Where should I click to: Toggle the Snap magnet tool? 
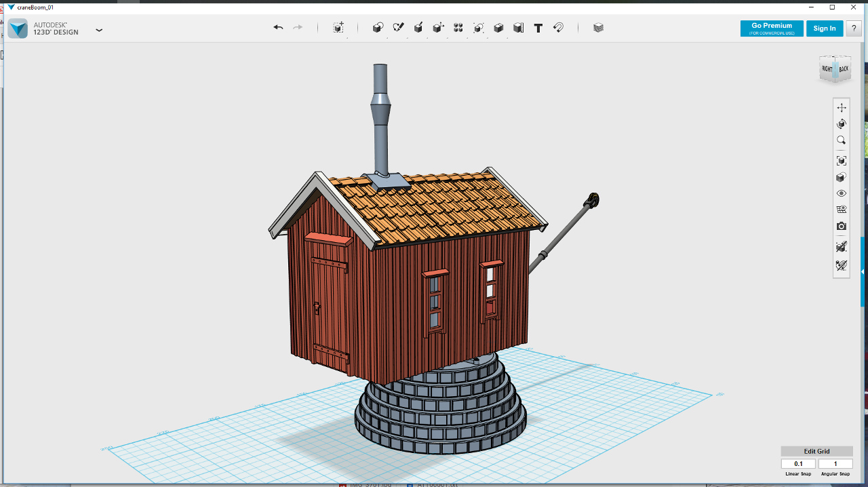click(558, 28)
